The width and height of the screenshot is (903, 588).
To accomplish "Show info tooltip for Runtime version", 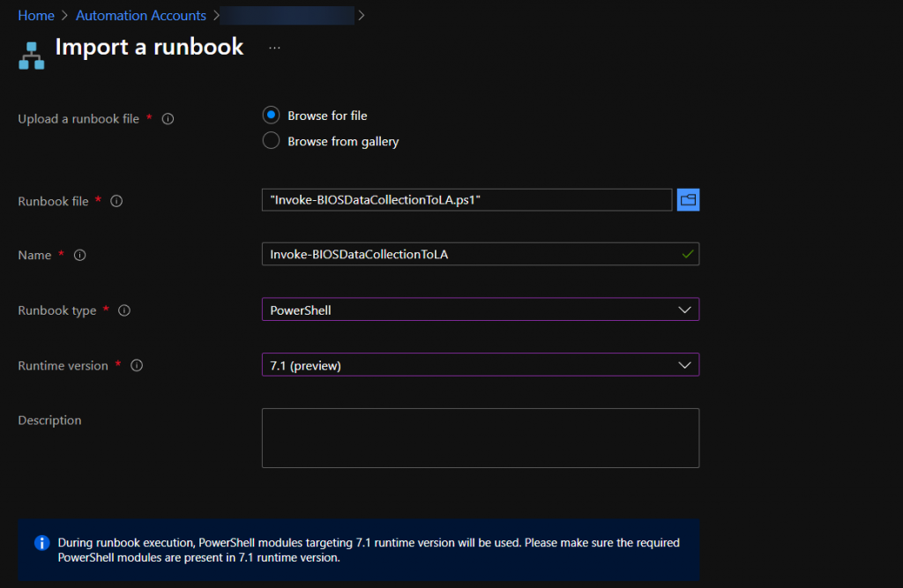I will point(137,365).
